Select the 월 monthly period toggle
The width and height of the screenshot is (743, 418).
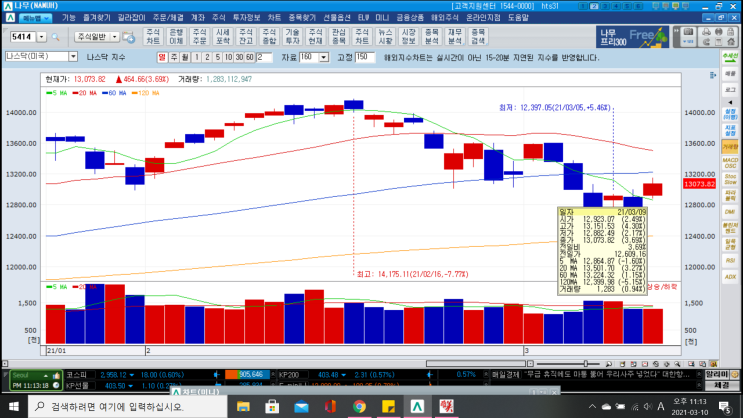click(185, 57)
